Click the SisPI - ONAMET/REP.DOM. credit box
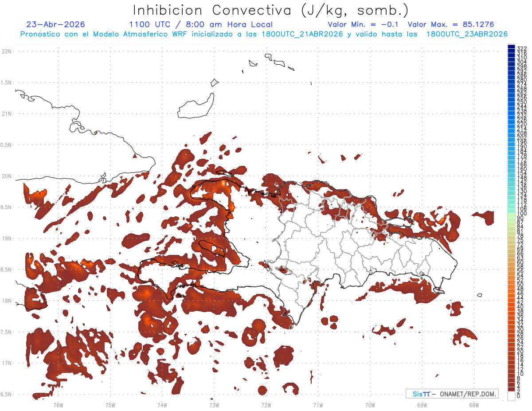This screenshot has width=532, height=411. (x=452, y=394)
